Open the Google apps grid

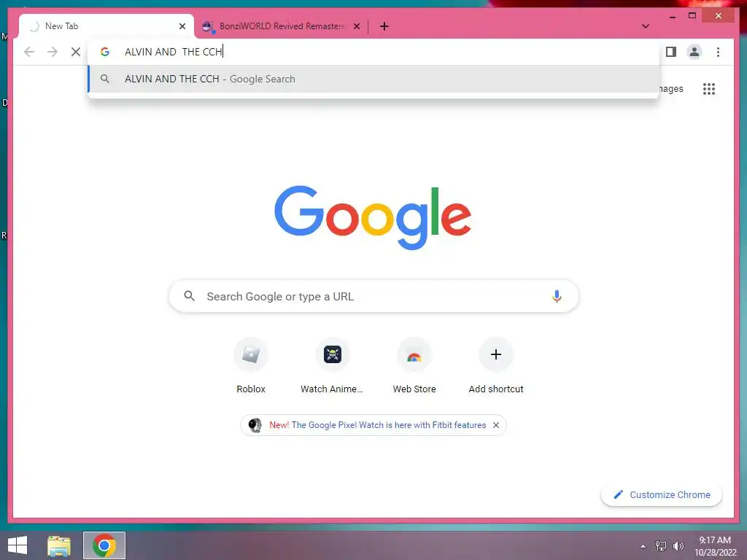point(709,89)
